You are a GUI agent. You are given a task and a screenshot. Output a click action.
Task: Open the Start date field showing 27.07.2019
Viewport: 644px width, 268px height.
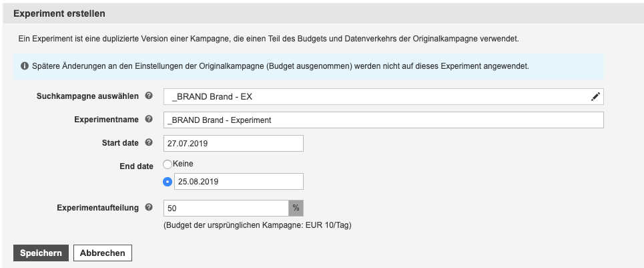coord(234,144)
